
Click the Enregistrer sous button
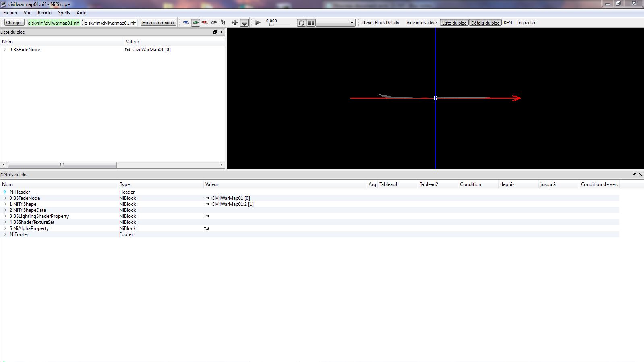158,23
